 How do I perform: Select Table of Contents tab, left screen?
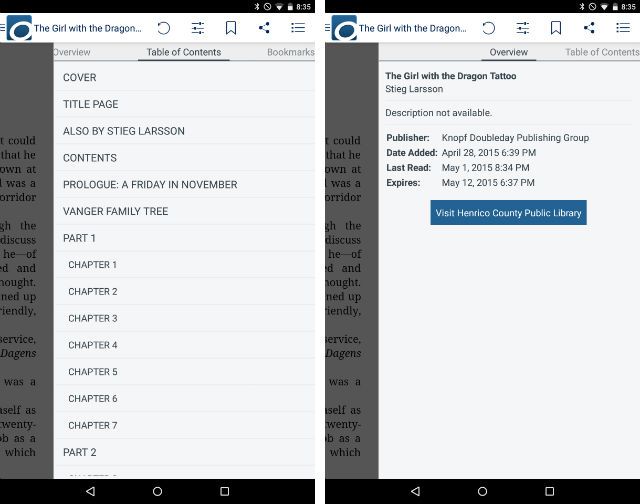pos(184,52)
